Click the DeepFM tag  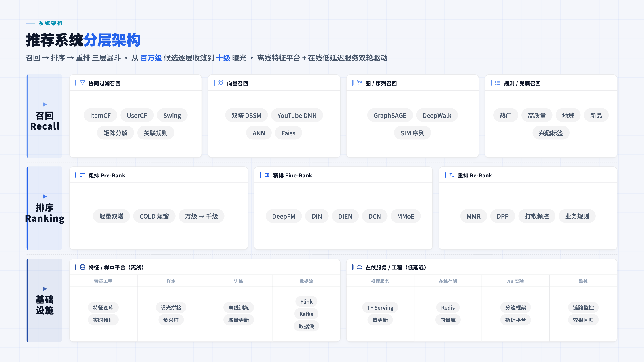click(284, 216)
